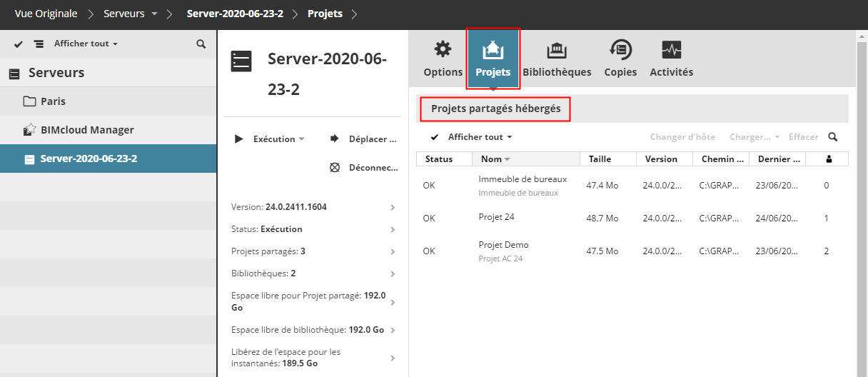868x377 pixels.
Task: Select the Projets tab
Action: click(493, 58)
